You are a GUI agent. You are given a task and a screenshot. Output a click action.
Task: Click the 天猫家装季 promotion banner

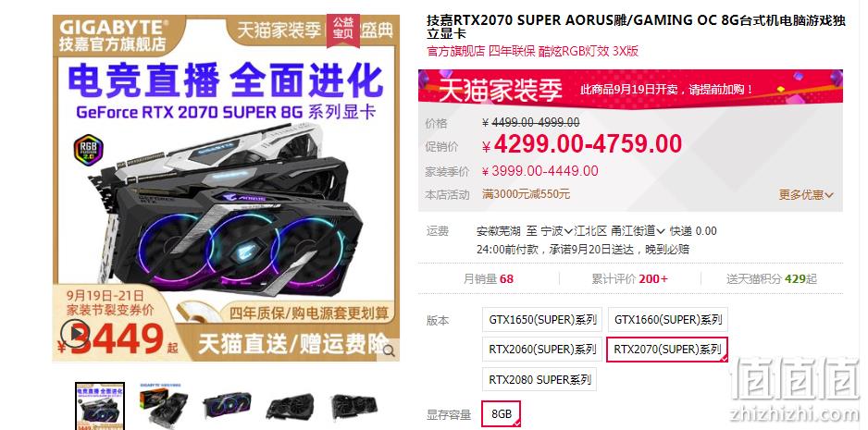(x=630, y=86)
